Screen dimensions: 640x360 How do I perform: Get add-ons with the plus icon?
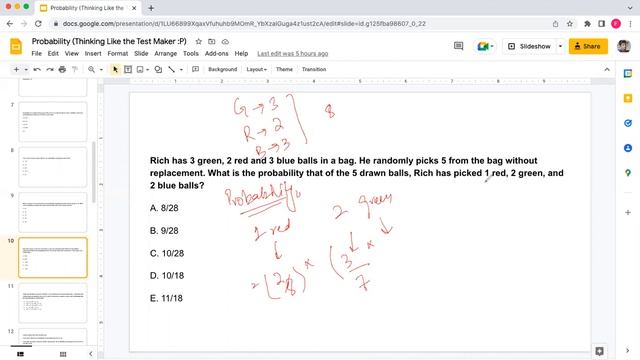pyautogui.click(x=628, y=212)
